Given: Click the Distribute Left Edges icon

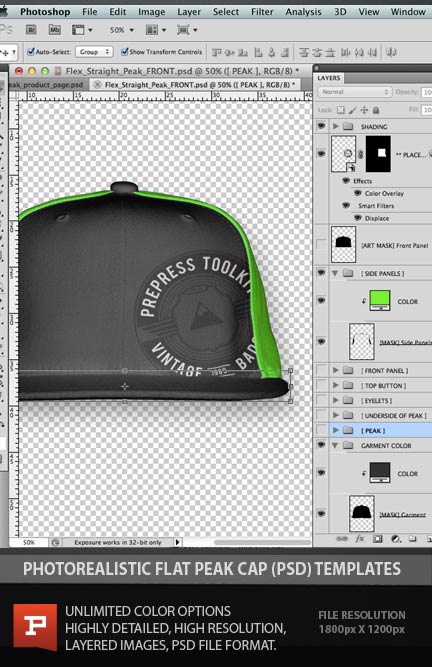Looking at the screenshot, I should (x=345, y=52).
